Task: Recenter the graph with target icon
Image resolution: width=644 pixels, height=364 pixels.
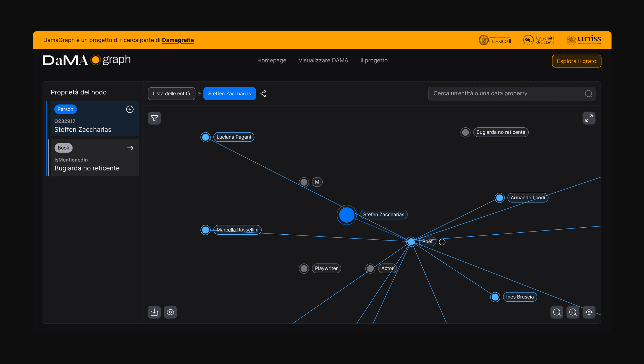Action: 589,312
